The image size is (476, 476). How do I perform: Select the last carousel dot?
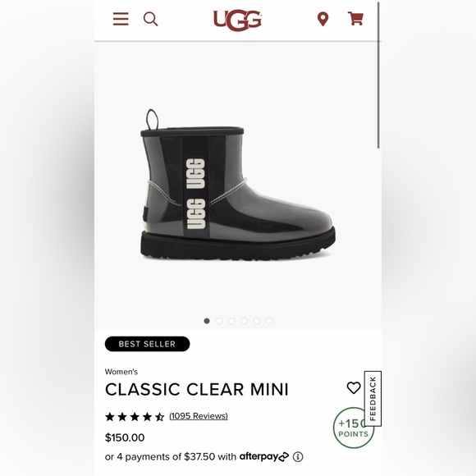point(269,321)
